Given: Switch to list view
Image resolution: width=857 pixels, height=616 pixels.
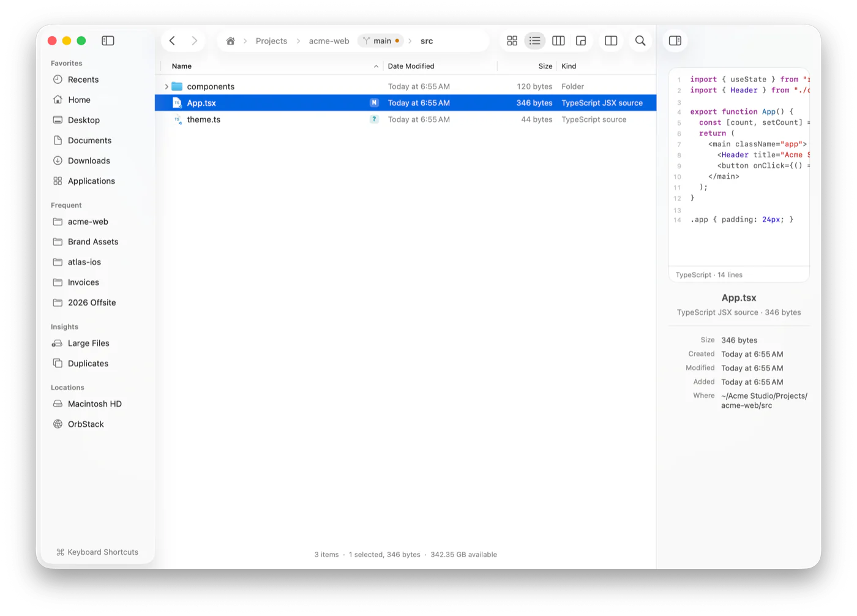Looking at the screenshot, I should [535, 40].
